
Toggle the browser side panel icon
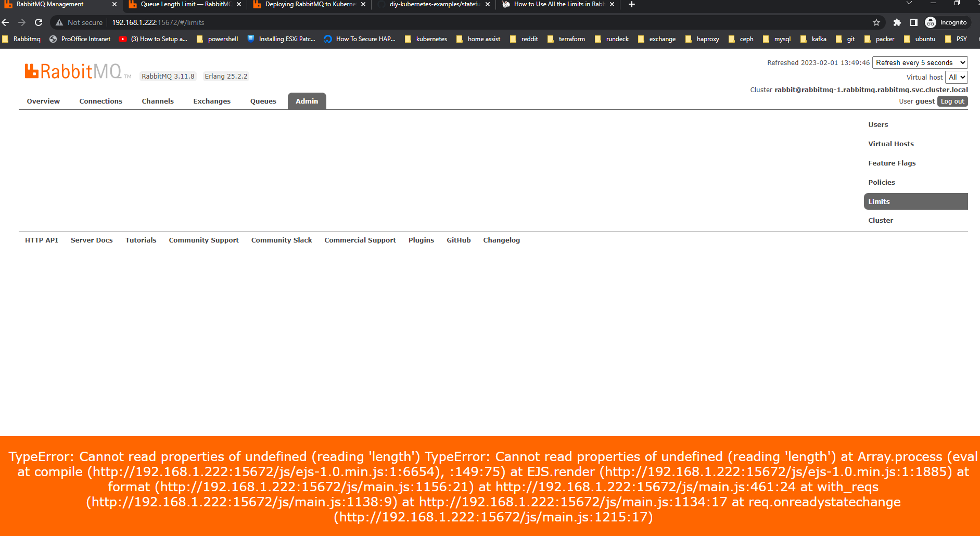pyautogui.click(x=913, y=22)
